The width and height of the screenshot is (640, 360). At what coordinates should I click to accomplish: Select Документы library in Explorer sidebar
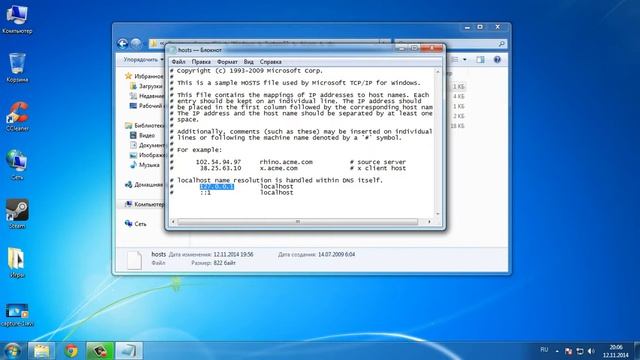pos(147,145)
